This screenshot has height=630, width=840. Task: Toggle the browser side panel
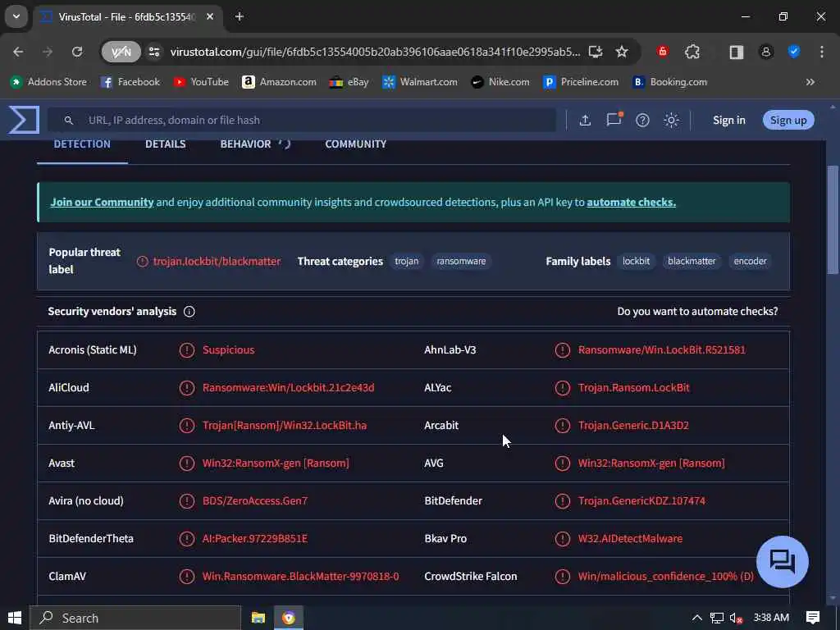[x=736, y=52]
